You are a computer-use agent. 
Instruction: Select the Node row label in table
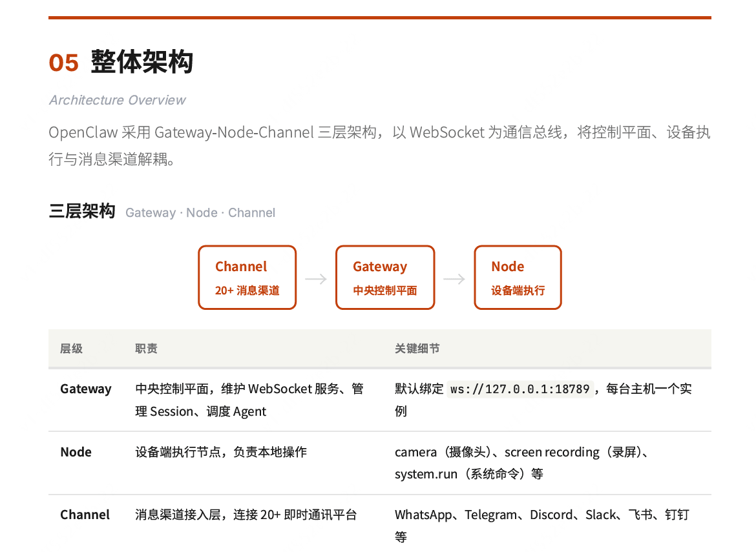click(76, 452)
